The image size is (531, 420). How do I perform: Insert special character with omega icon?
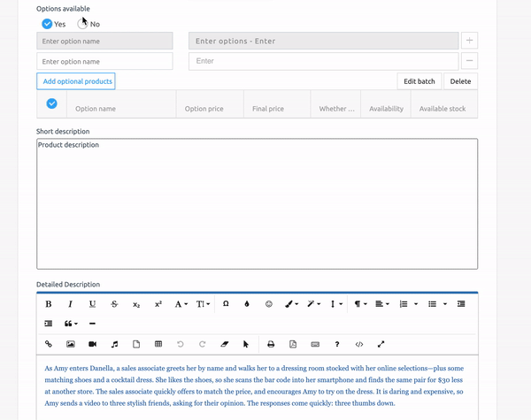pyautogui.click(x=226, y=303)
